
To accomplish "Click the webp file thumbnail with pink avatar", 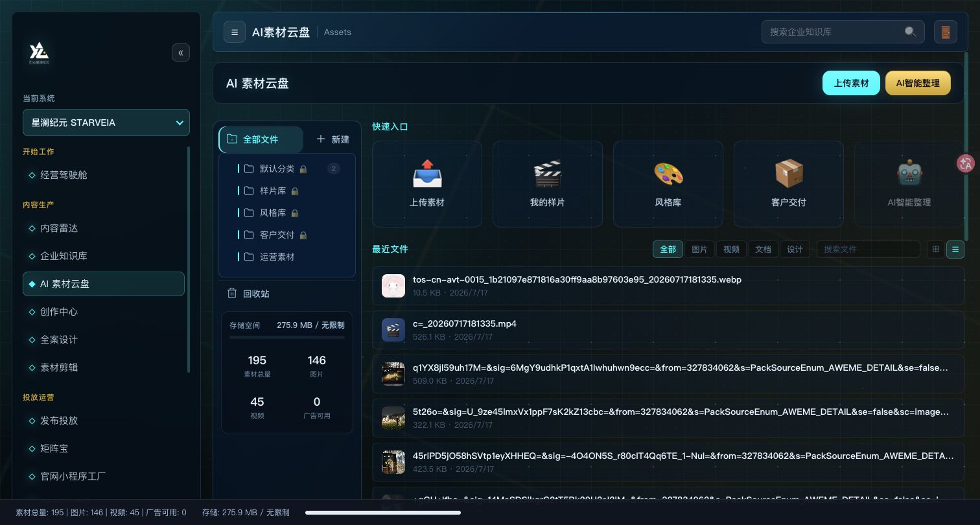I will [x=393, y=286].
